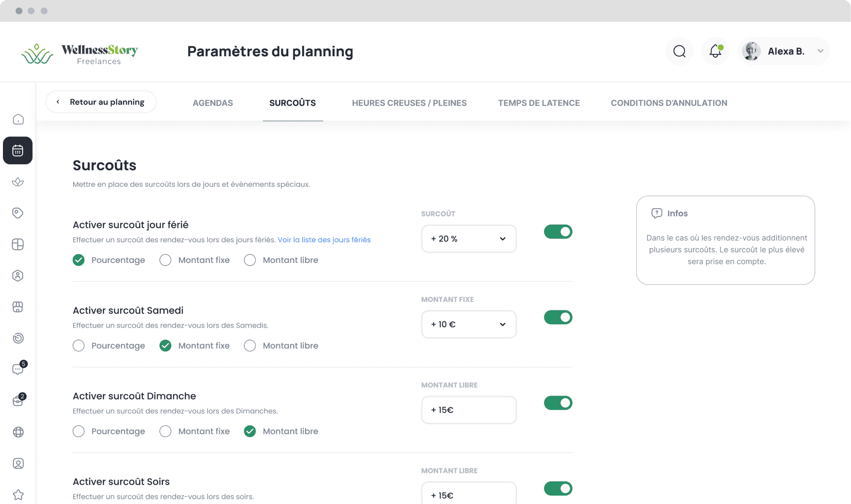Click the Infos panel description text
The width and height of the screenshot is (851, 504).
coord(727,250)
